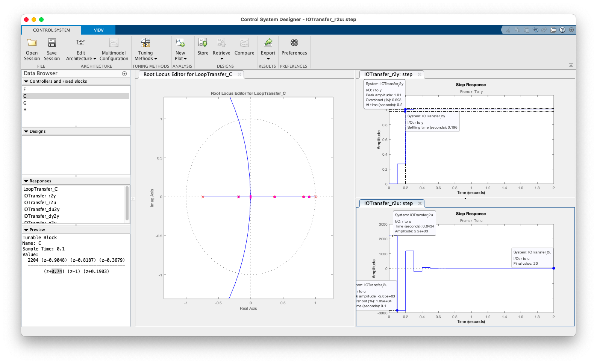Image resolution: width=597 pixels, height=364 pixels.
Task: Select IOTransfer_r2u response
Action: point(74,203)
